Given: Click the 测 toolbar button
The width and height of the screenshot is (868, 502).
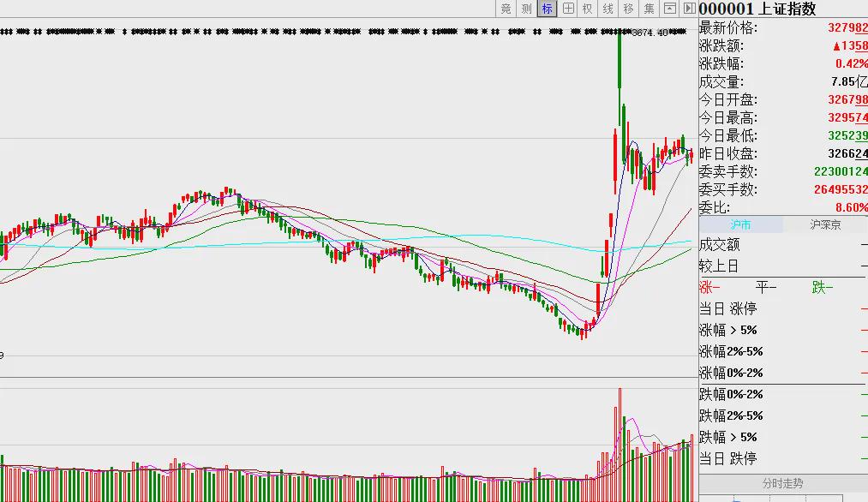Looking at the screenshot, I should (526, 9).
